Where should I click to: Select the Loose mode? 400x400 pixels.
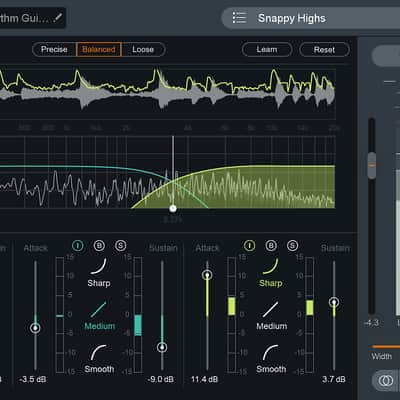tap(143, 49)
